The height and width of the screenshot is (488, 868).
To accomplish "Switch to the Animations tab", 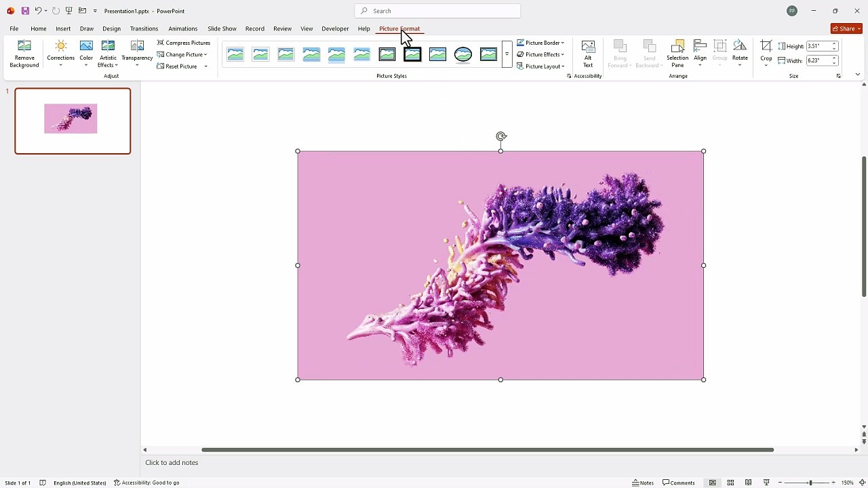I will pos(182,28).
